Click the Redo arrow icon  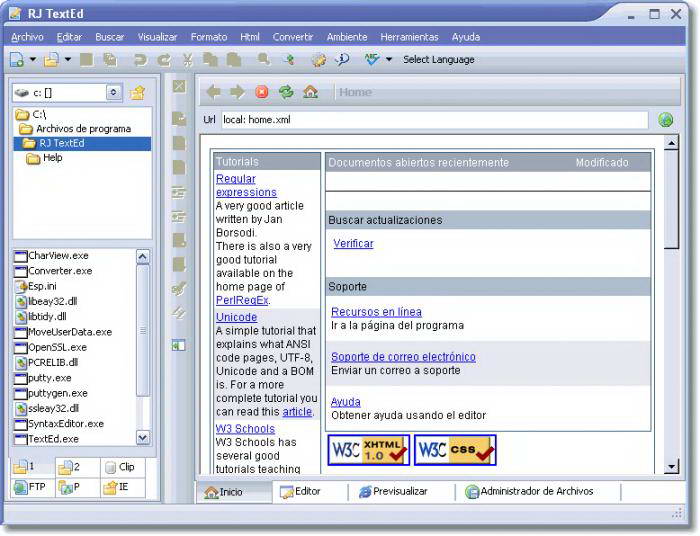(164, 60)
